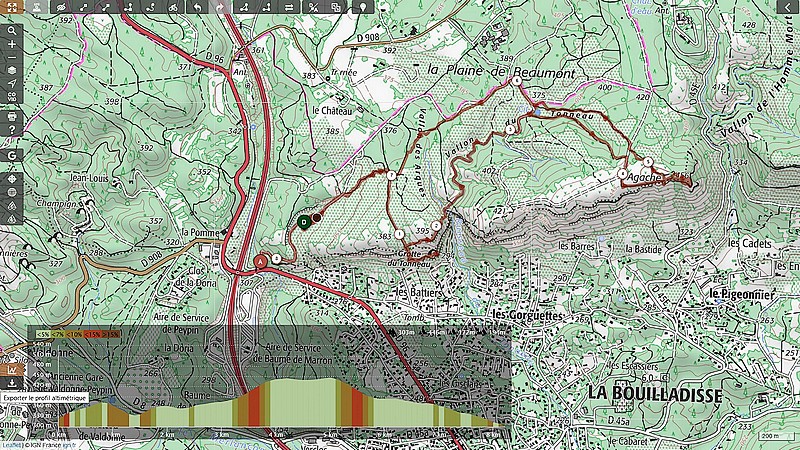The image size is (800, 450).
Task: Click the 'la Pomme' map label
Action: pyautogui.click(x=201, y=233)
